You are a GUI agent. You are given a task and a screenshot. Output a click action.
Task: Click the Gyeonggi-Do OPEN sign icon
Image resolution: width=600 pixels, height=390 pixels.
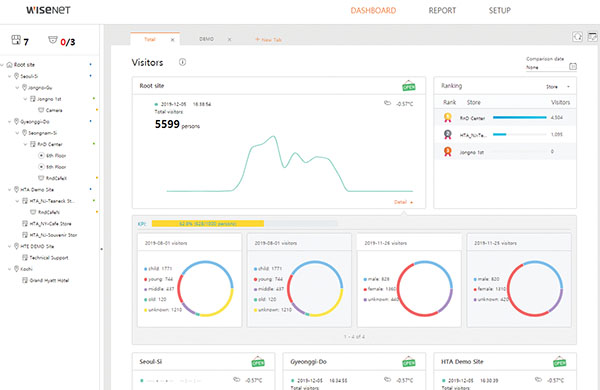(x=409, y=361)
